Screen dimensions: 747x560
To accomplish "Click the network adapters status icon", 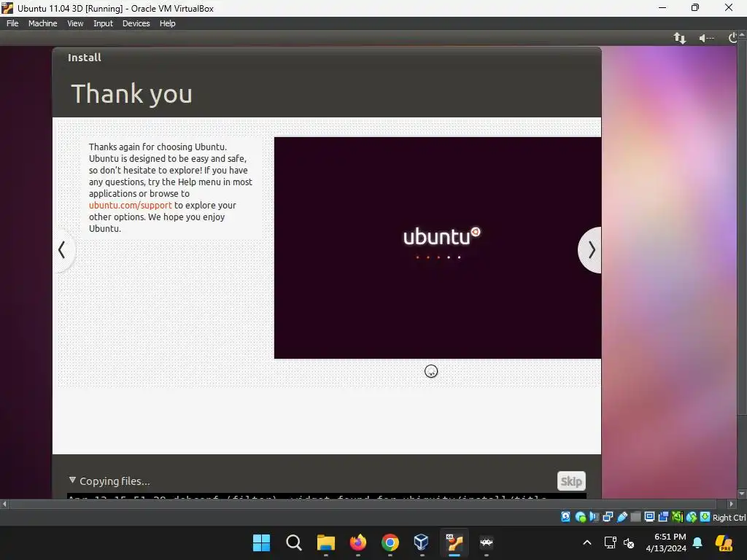I will pos(608,517).
